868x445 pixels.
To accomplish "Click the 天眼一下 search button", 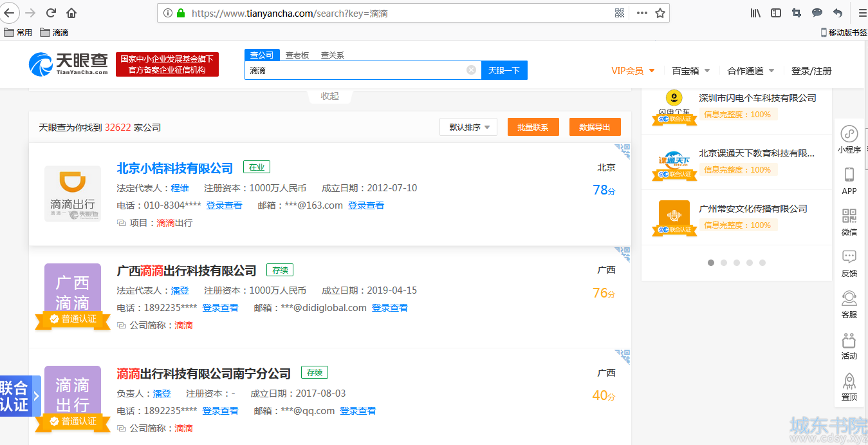I will pos(504,70).
